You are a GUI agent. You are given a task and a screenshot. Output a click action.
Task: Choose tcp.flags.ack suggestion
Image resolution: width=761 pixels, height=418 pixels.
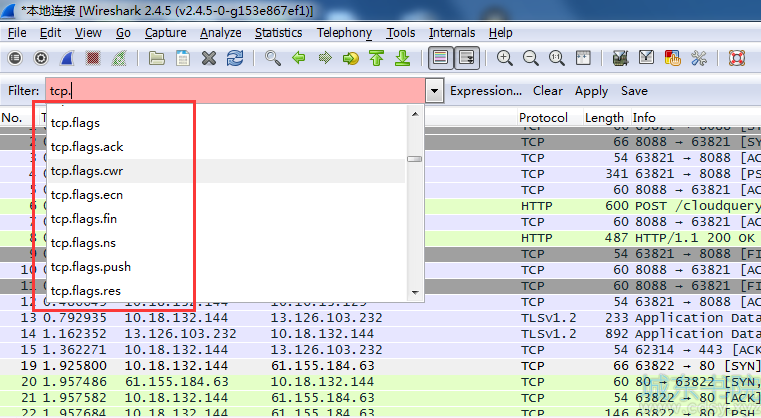(226, 147)
